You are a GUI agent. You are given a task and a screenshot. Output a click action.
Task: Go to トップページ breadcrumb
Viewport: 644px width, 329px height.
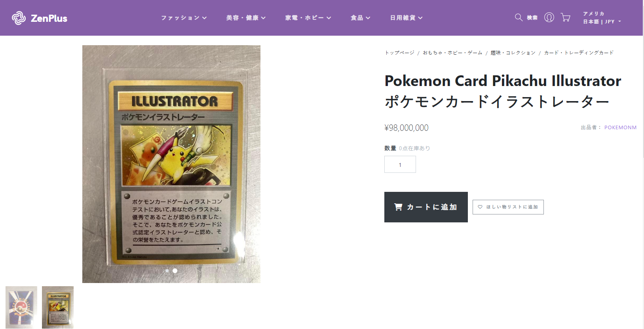coord(399,53)
